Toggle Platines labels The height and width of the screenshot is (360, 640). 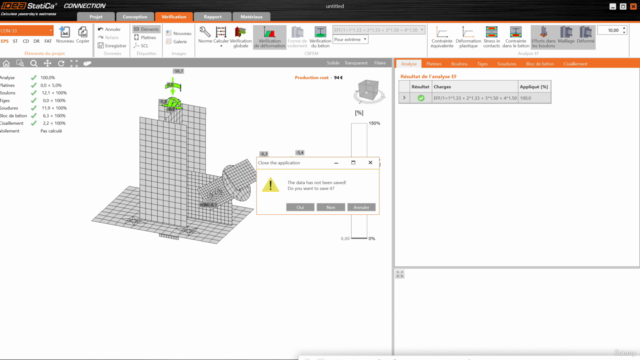click(x=145, y=38)
